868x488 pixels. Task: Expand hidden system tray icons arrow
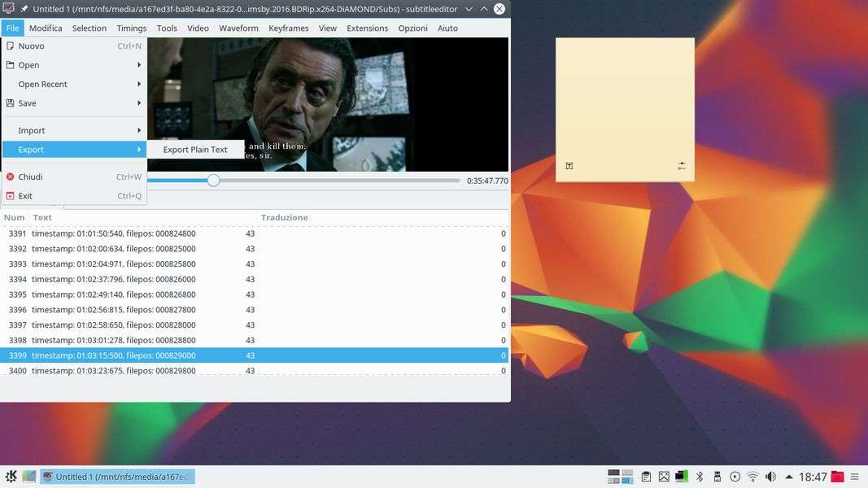pyautogui.click(x=789, y=477)
